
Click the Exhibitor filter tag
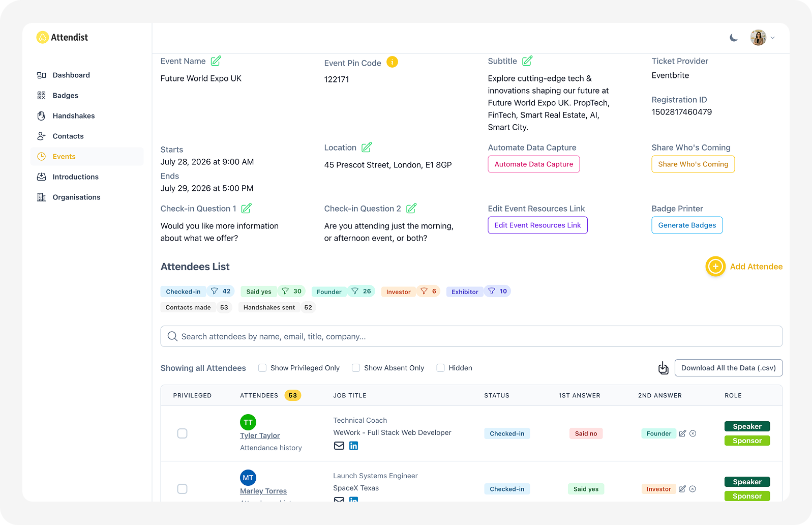click(465, 291)
